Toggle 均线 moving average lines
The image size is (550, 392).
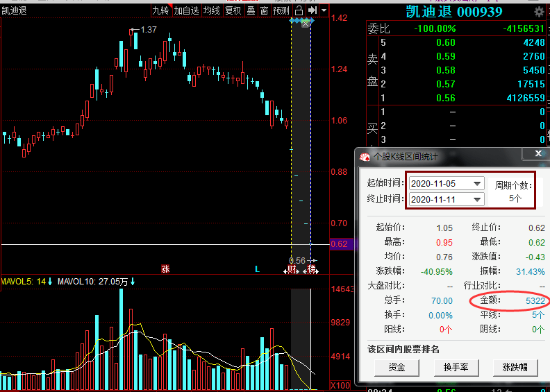click(211, 10)
